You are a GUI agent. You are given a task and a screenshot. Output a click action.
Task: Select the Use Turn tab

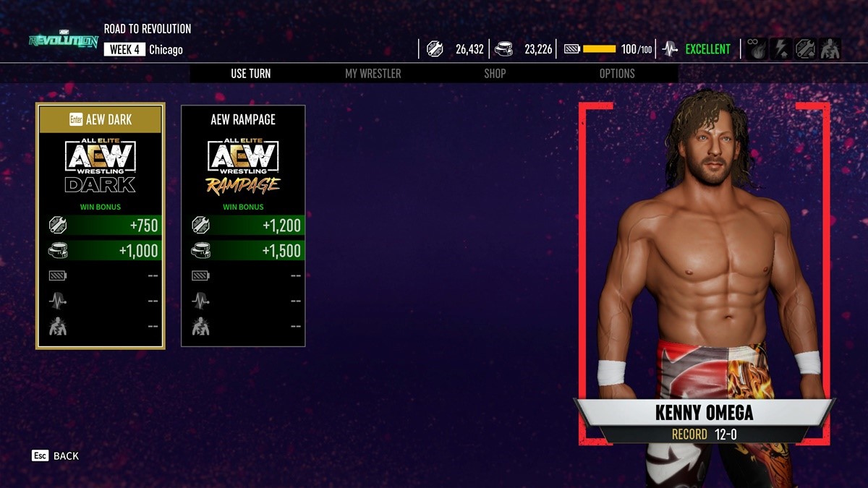(250, 73)
